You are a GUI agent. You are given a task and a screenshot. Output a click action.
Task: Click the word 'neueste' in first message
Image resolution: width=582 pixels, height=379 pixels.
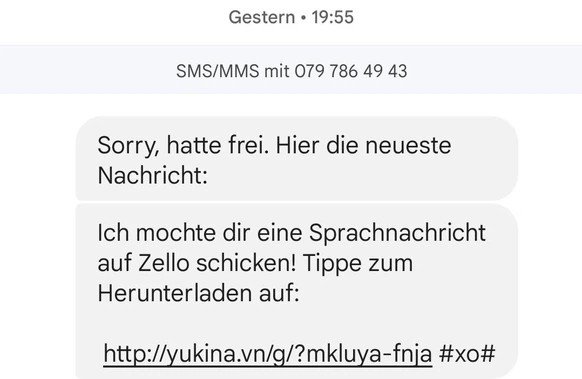point(408,145)
